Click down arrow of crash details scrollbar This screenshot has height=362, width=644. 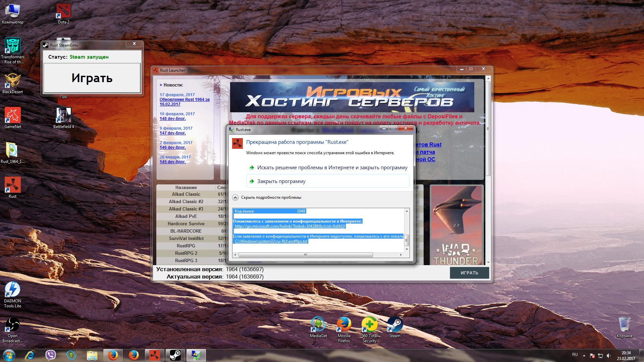coord(407,249)
